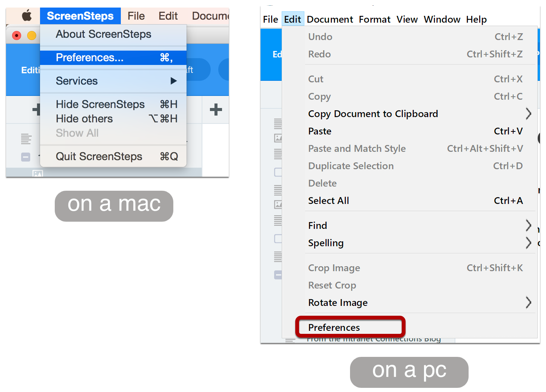
Task: Click the Edit menu in PC window
Action: 293,19
